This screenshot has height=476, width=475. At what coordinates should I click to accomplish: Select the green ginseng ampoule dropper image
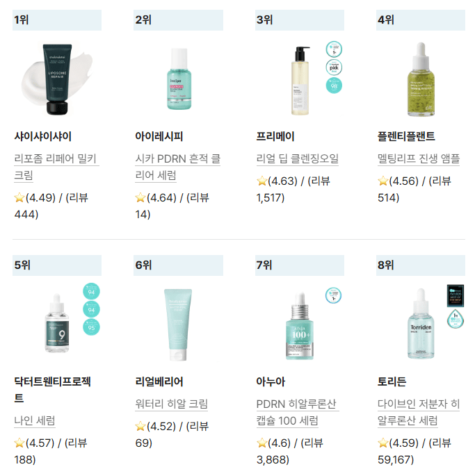[421, 79]
